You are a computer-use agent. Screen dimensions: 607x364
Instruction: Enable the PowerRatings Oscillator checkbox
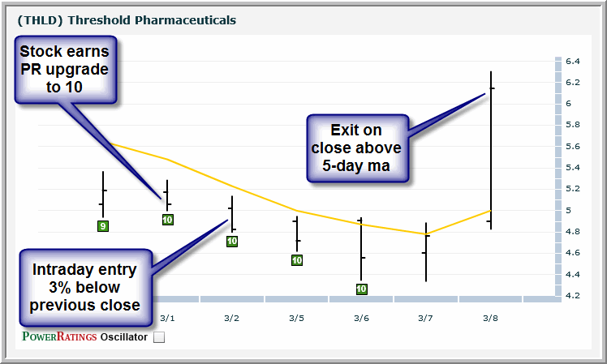pyautogui.click(x=159, y=338)
